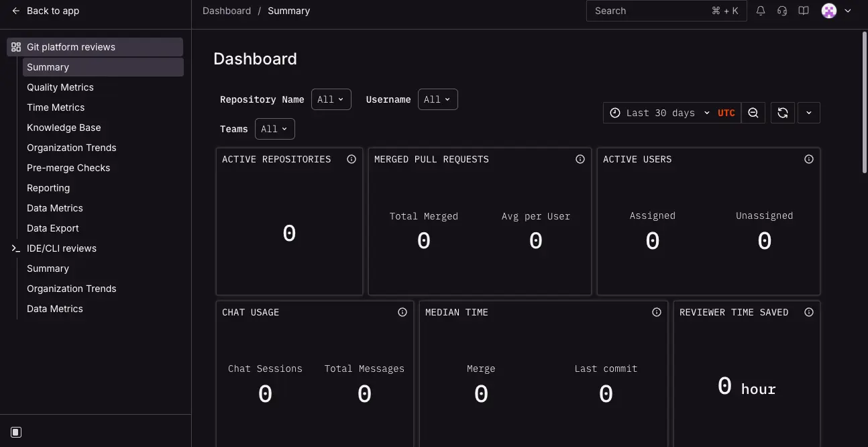Open Dashboard from the breadcrumb

click(x=226, y=11)
